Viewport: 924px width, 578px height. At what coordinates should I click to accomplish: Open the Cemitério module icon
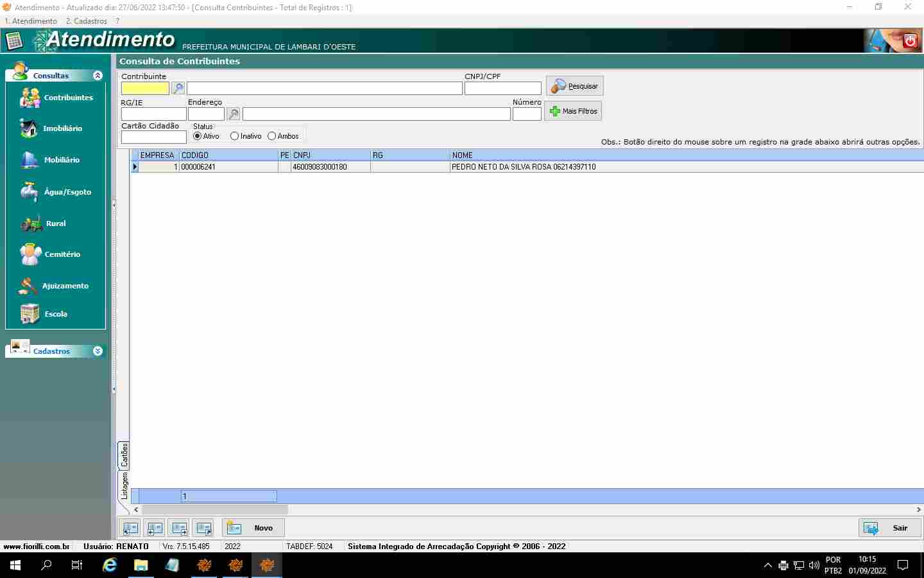pyautogui.click(x=30, y=254)
